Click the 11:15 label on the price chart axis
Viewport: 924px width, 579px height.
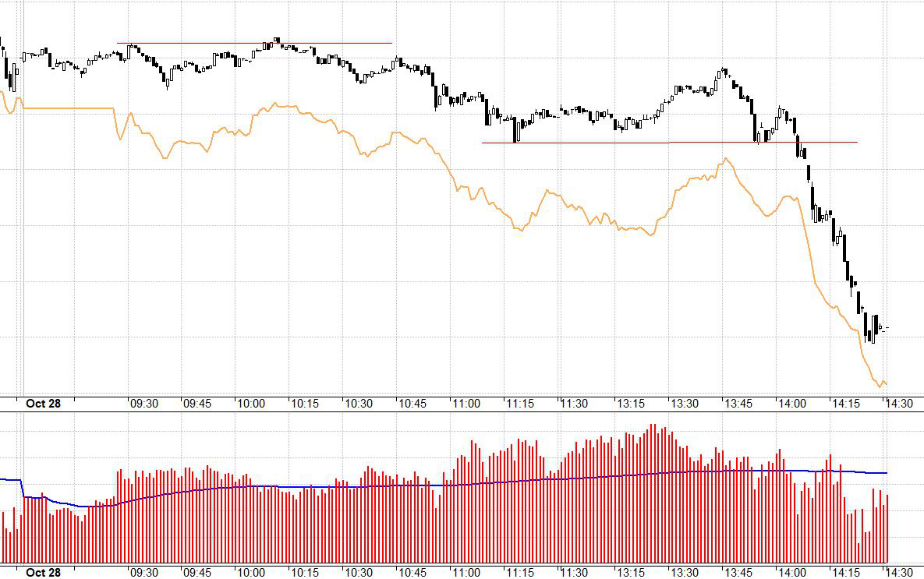coord(520,404)
